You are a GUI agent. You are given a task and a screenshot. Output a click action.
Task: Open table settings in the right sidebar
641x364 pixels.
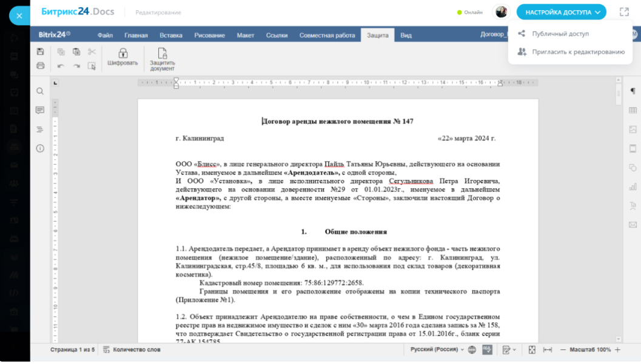[633, 110]
